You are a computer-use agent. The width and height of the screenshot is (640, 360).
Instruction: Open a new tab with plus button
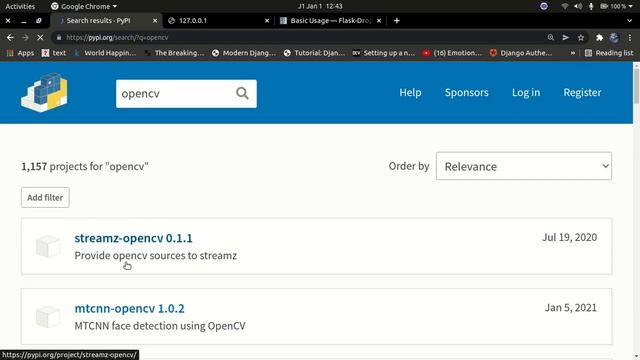pyautogui.click(x=396, y=20)
